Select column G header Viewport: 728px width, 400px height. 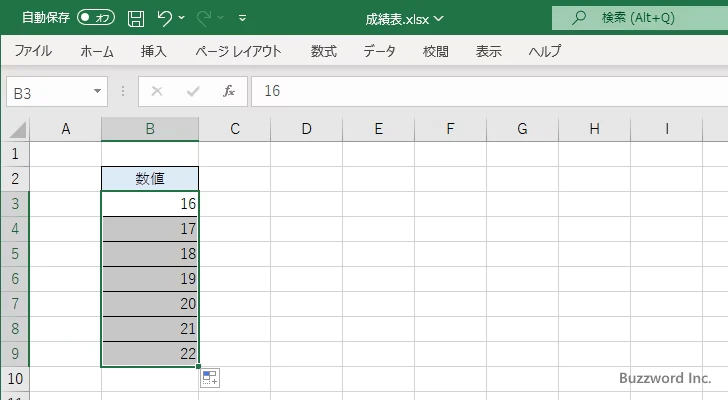[522, 129]
